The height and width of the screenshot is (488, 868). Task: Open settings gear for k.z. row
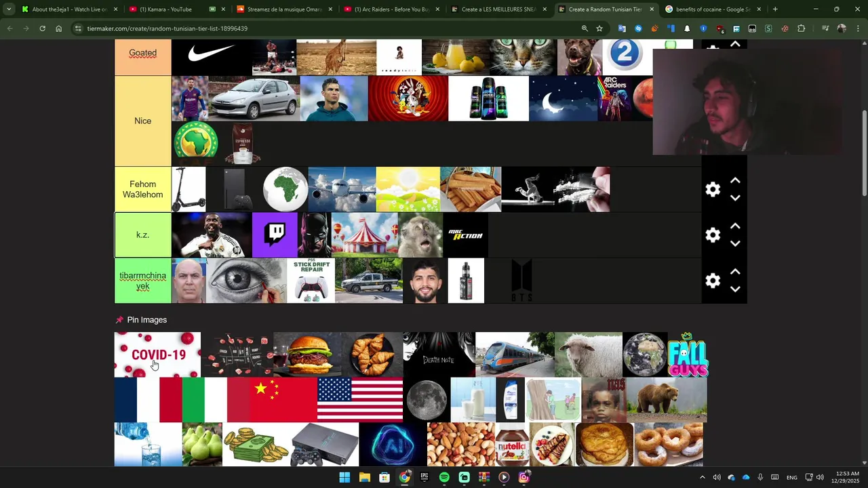click(712, 235)
